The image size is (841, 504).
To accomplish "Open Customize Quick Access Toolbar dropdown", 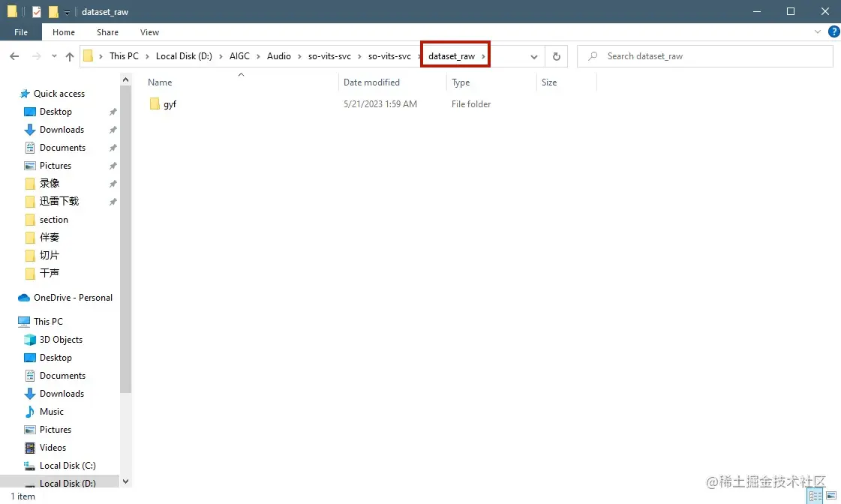I will coord(67,12).
